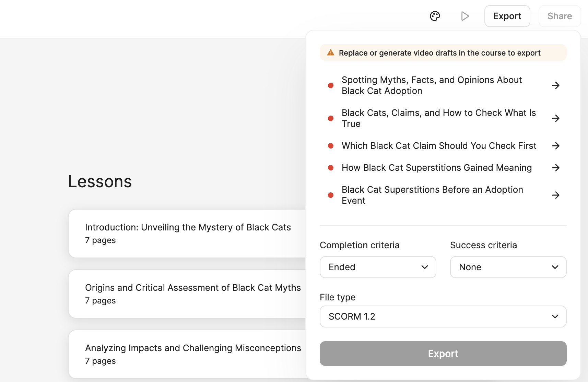This screenshot has width=588, height=382.
Task: Click 'Replace or generate video drafts' banner text
Action: [439, 53]
